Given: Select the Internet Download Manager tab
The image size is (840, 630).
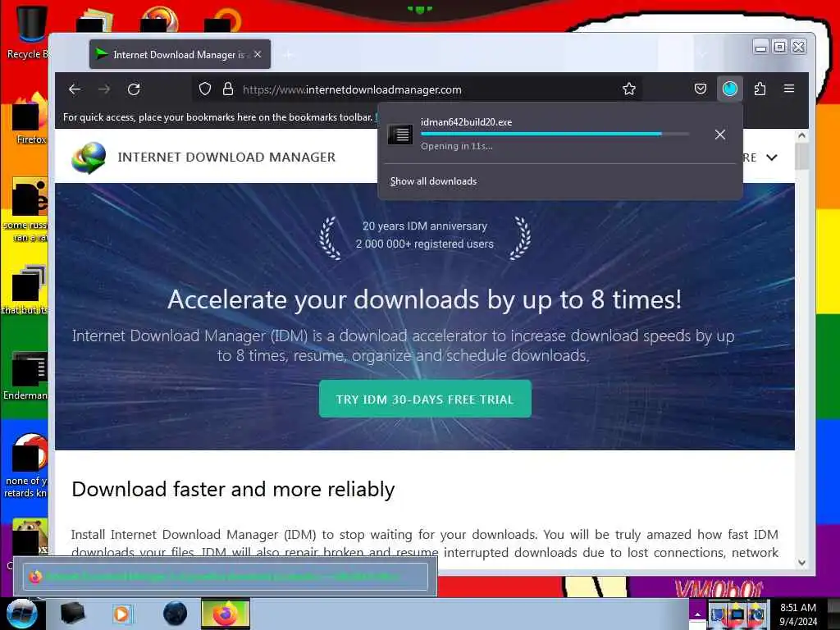Looking at the screenshot, I should tap(180, 54).
